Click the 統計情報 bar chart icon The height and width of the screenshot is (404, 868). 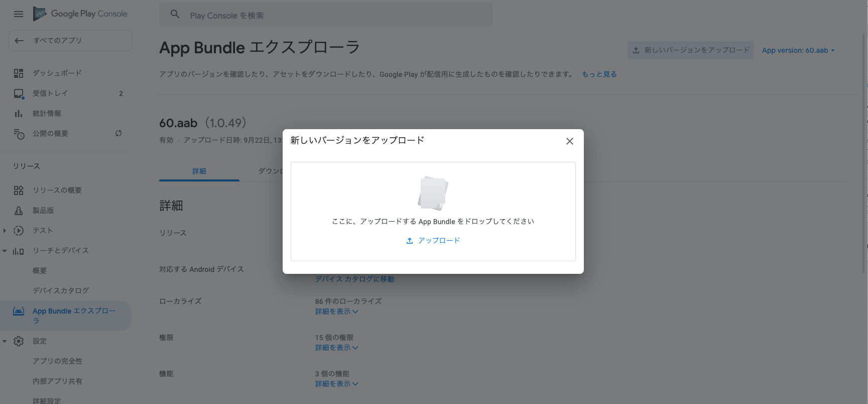pyautogui.click(x=19, y=114)
